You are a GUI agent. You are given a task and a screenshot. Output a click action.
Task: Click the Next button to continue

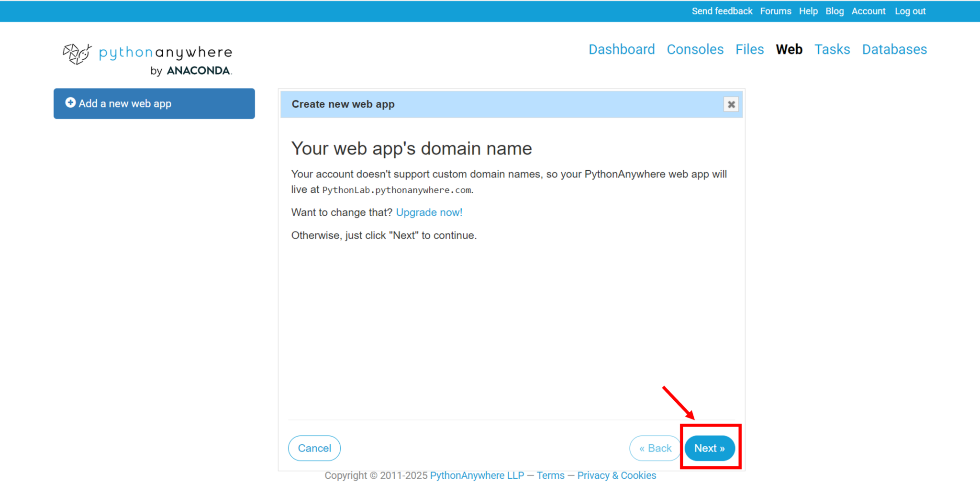click(x=709, y=448)
